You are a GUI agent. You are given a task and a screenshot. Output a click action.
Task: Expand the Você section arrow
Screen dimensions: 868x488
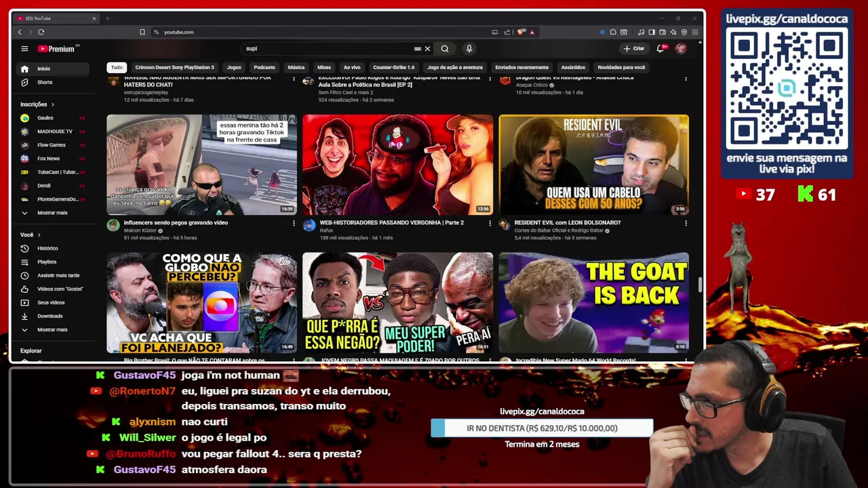point(39,235)
